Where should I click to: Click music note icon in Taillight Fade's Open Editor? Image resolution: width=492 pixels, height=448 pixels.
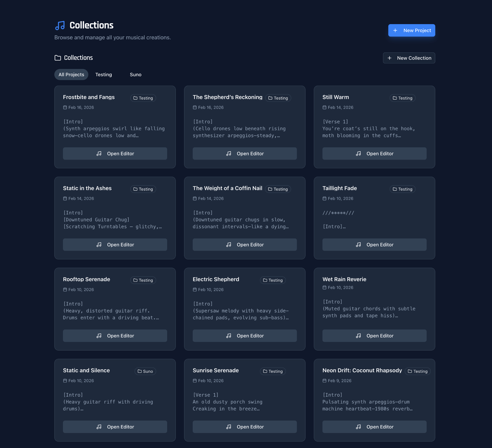[358, 244]
